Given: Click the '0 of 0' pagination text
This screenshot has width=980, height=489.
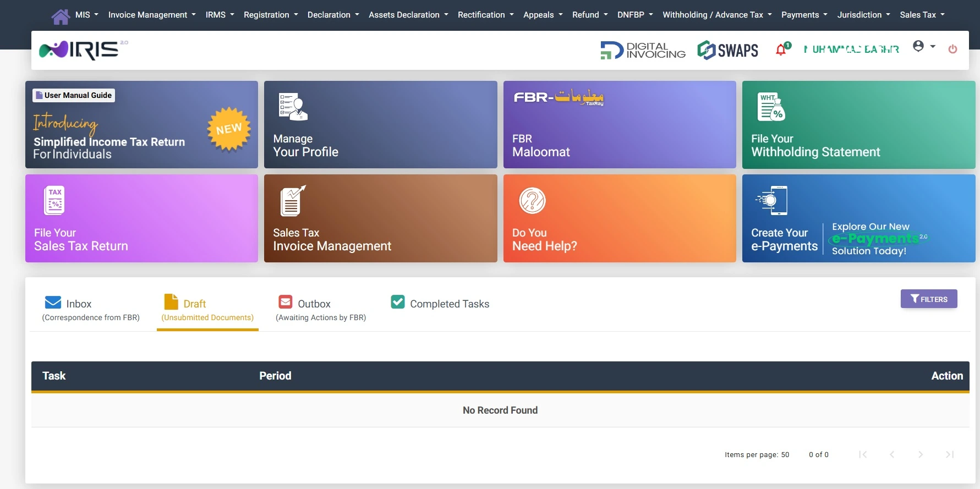Looking at the screenshot, I should [819, 455].
